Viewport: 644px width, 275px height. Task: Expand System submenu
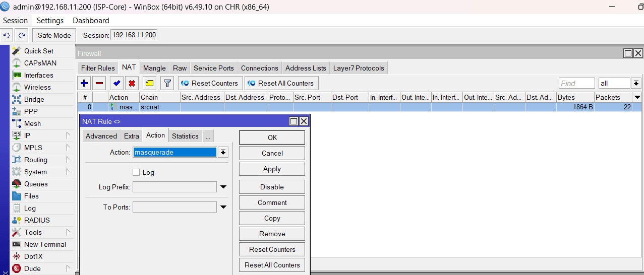(68, 172)
